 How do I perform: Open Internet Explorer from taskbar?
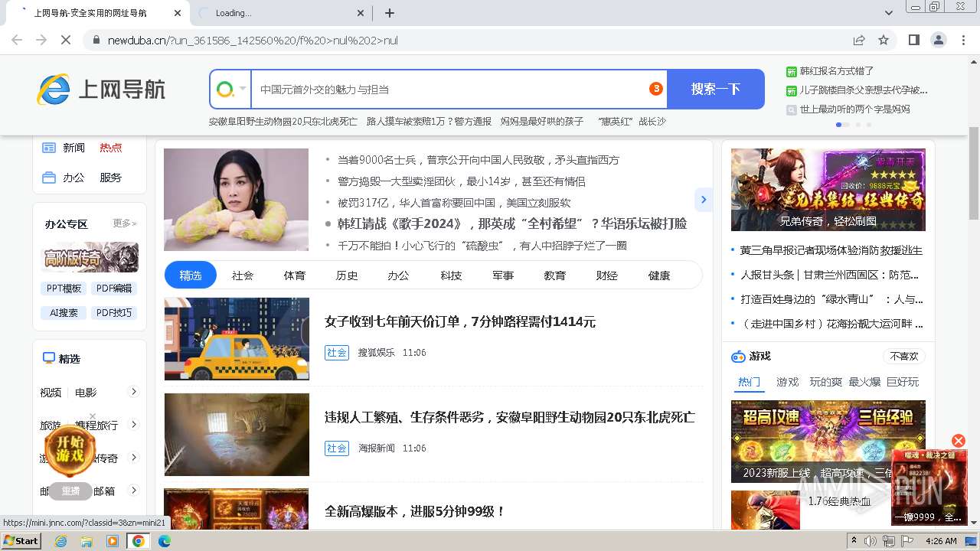60,541
